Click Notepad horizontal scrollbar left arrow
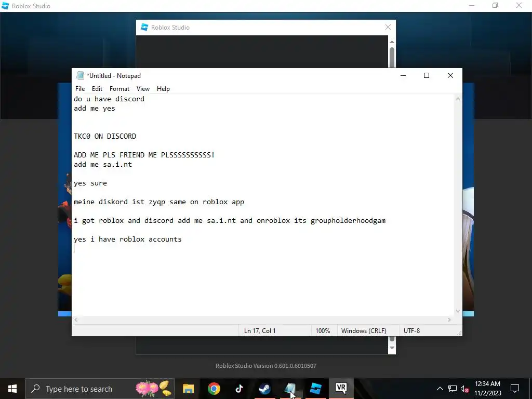532x399 pixels. click(x=76, y=320)
